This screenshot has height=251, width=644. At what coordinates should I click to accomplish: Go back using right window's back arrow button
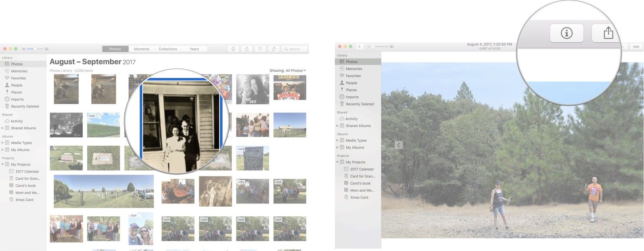pos(359,47)
